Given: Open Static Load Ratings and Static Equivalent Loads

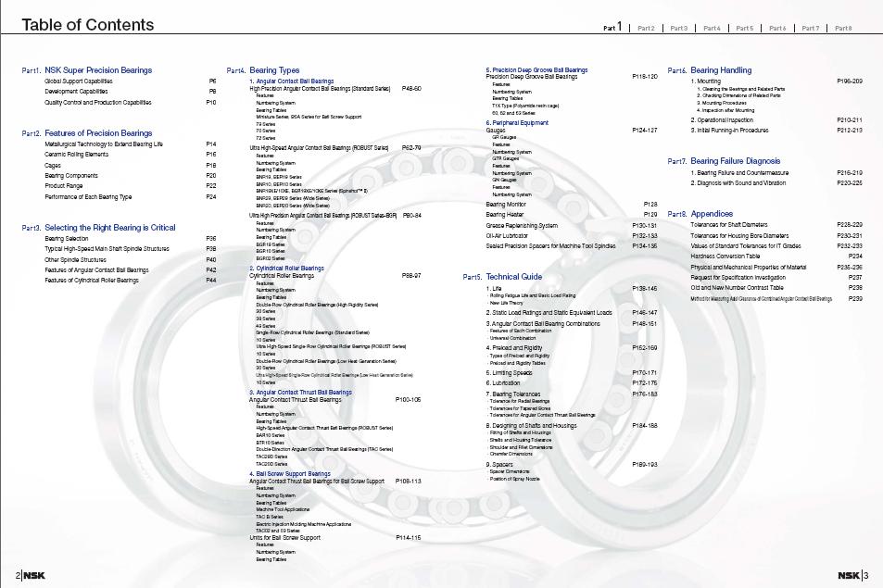Looking at the screenshot, I should (x=549, y=313).
